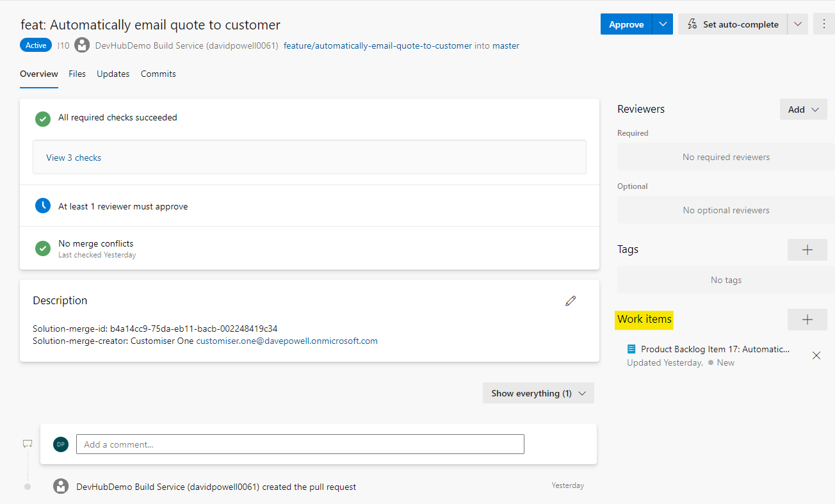The height and width of the screenshot is (504, 835).
Task: Open the Approve vote options dropdown arrow
Action: point(663,24)
